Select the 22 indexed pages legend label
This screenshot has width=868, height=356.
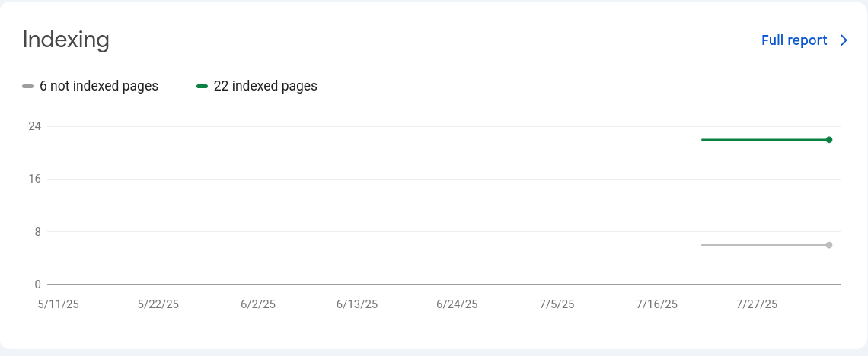265,86
